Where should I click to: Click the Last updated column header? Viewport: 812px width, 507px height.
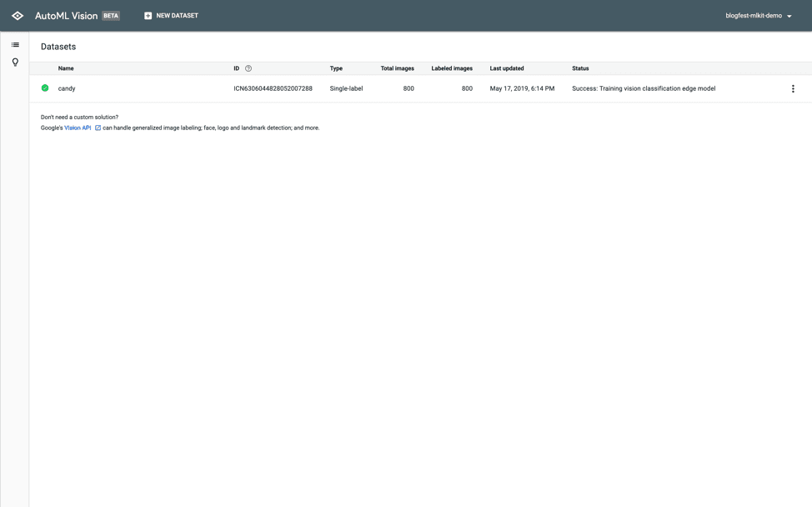[x=507, y=68]
